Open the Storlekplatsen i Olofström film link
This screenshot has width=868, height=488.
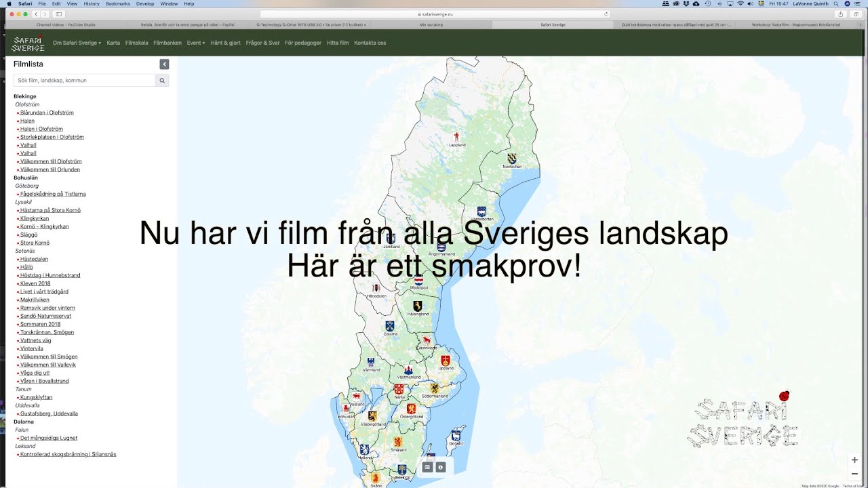(x=52, y=137)
